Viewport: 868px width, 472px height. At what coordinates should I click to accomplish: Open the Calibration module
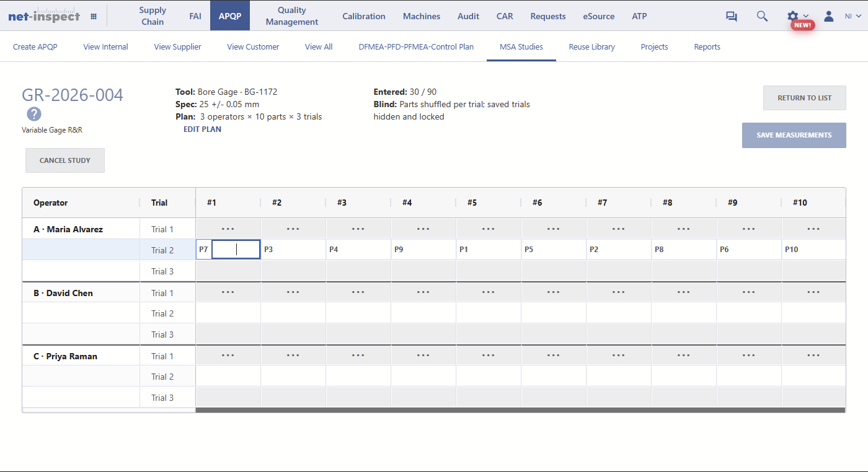364,16
